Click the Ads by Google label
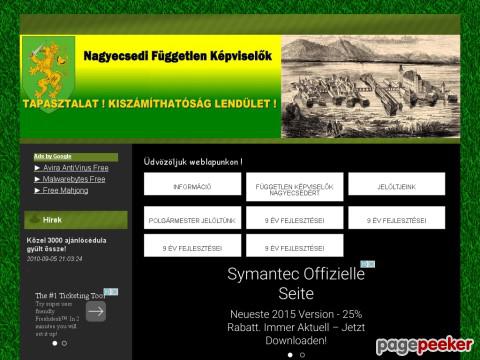This screenshot has height=360, width=480. point(53,156)
